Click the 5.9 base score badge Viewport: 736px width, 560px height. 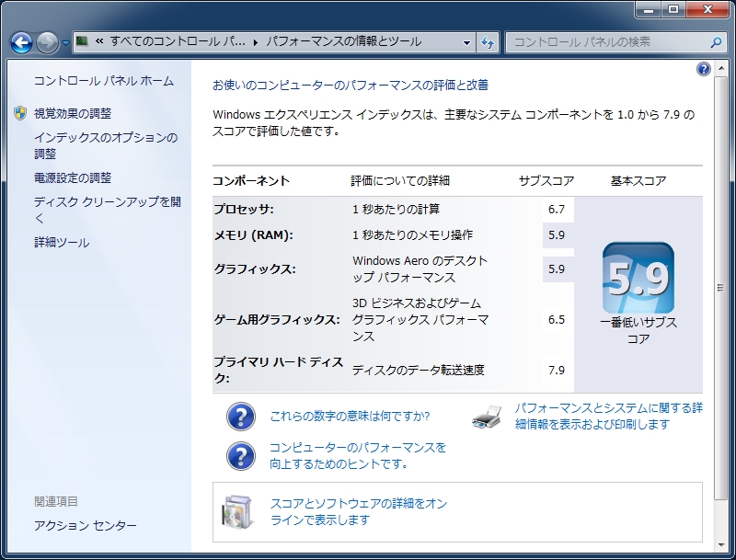tap(638, 278)
